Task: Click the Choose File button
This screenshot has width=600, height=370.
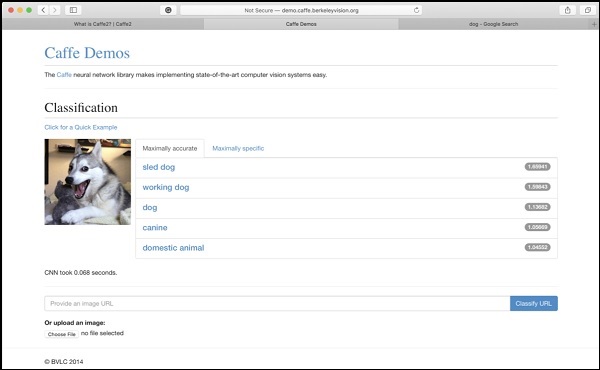Action: pyautogui.click(x=62, y=334)
